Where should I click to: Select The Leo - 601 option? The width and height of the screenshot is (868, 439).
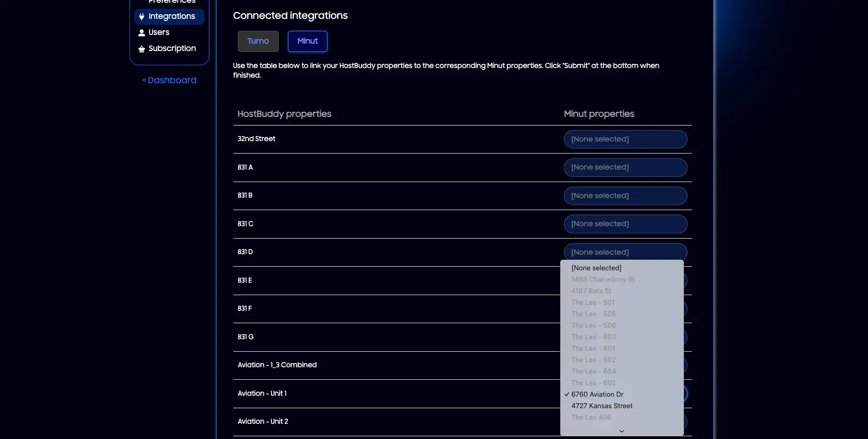tap(622, 348)
